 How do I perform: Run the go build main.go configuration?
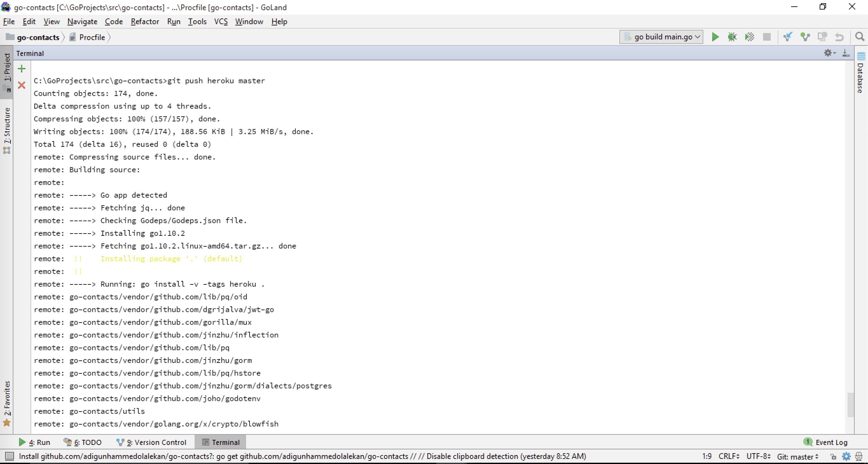click(x=715, y=37)
